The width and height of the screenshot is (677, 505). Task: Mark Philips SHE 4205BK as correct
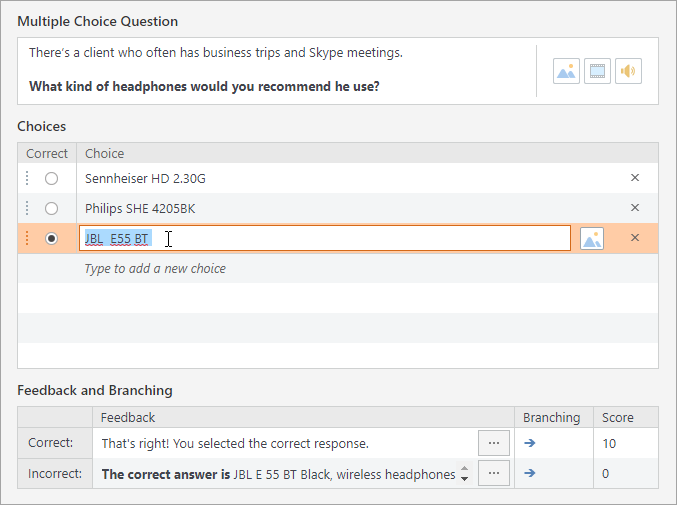point(52,208)
